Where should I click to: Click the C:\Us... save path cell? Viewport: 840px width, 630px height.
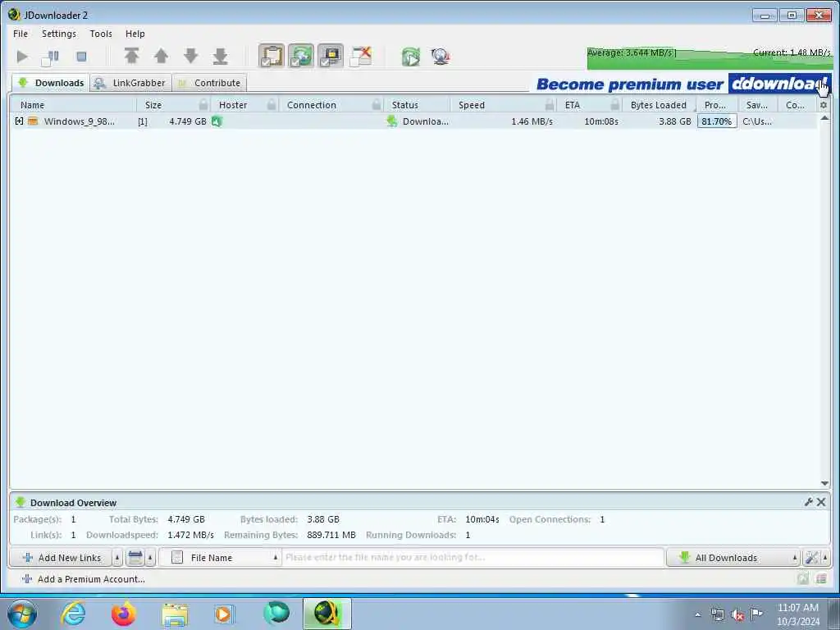(x=757, y=121)
